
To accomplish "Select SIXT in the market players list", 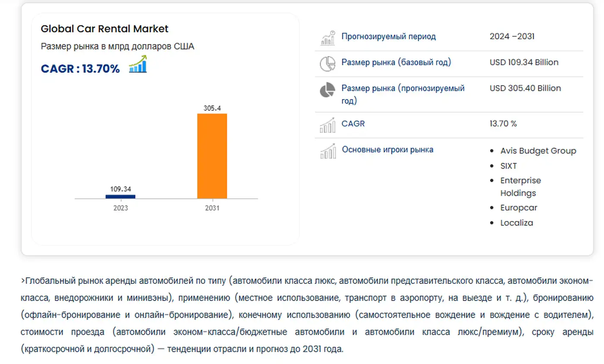I will [x=508, y=166].
